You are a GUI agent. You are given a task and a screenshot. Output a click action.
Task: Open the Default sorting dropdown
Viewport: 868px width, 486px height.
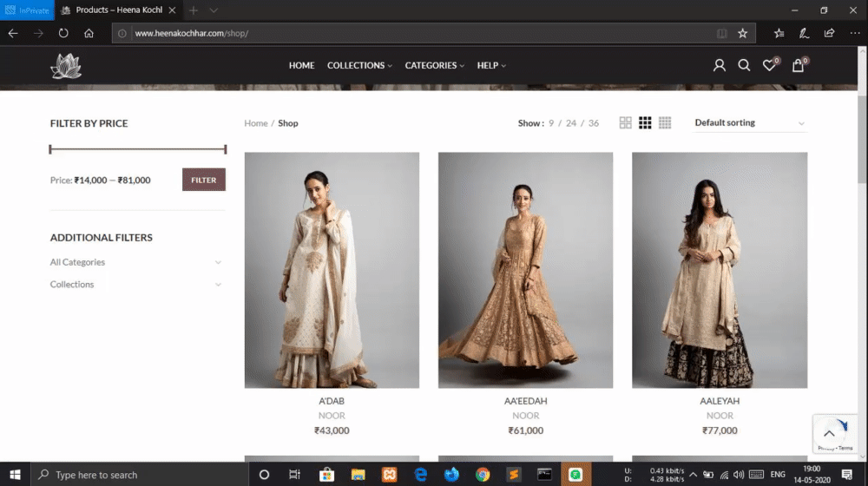[x=750, y=123]
